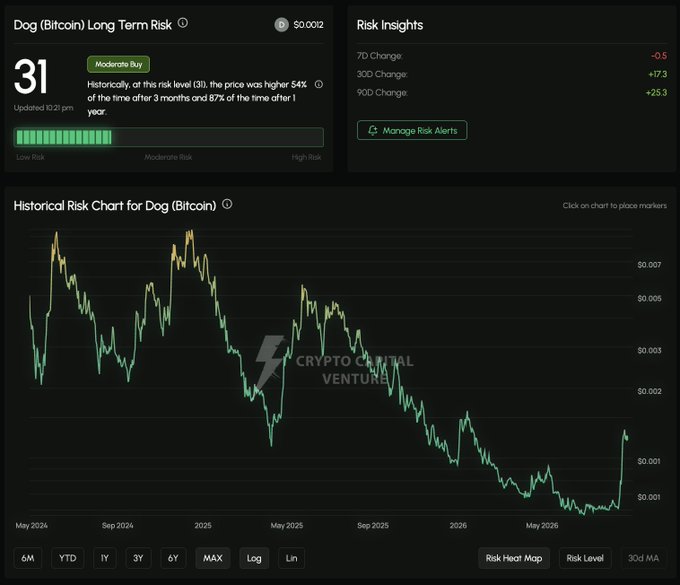Open info icon next to Historical Risk Chart title
Image resolution: width=680 pixels, height=585 pixels.
pyautogui.click(x=227, y=204)
